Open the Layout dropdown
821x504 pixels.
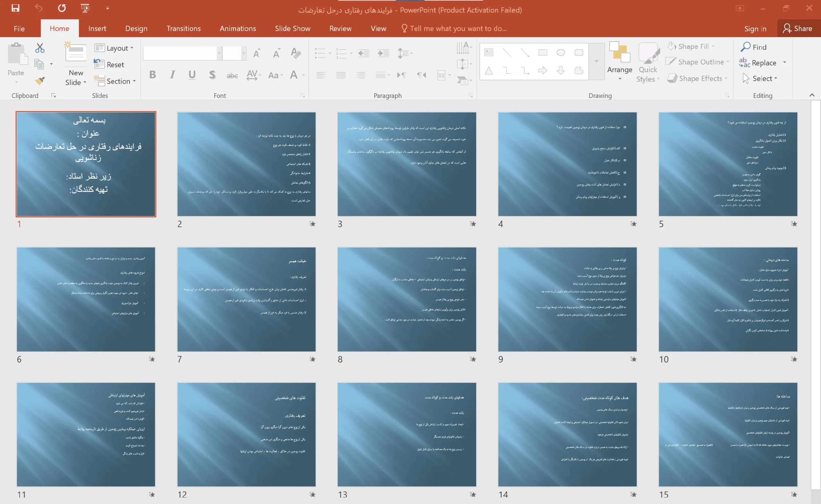(x=114, y=48)
